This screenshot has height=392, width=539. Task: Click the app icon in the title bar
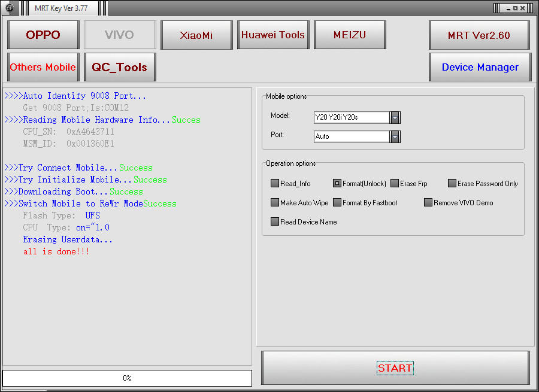click(10, 8)
